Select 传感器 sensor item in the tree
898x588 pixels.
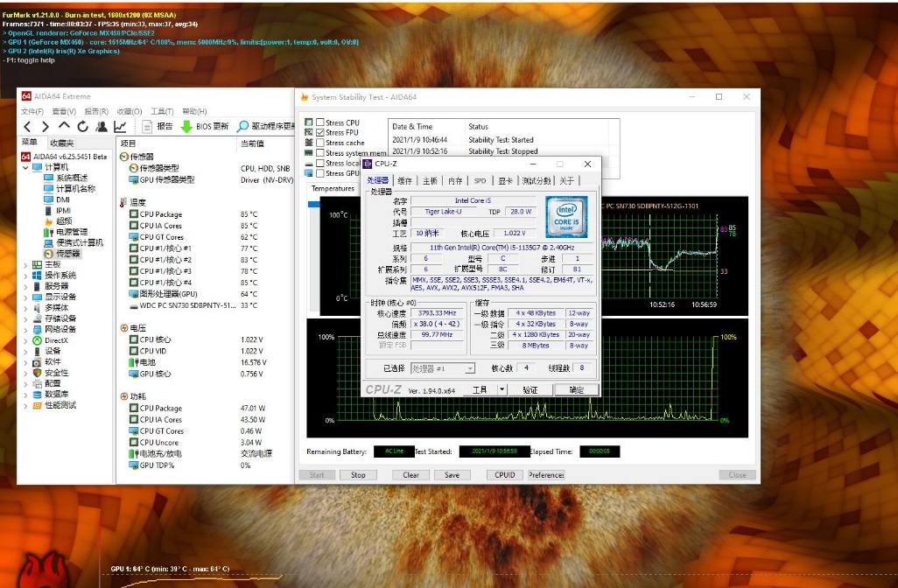click(62, 254)
